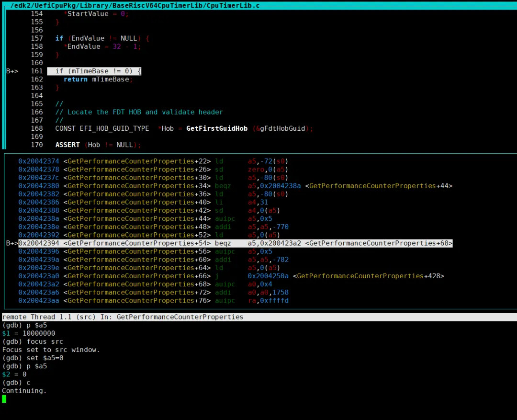Click the 'set $a5=0' command line

tap(33, 358)
